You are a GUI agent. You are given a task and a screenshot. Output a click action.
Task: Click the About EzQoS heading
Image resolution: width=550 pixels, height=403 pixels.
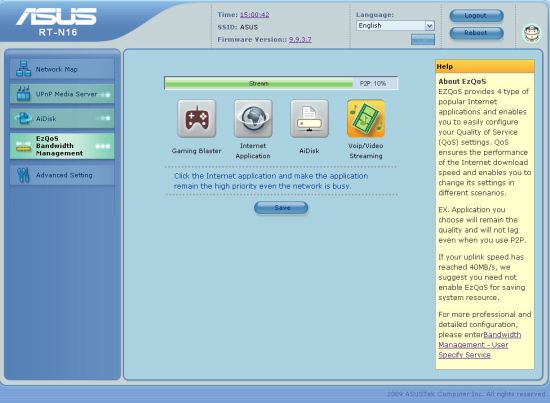point(462,81)
